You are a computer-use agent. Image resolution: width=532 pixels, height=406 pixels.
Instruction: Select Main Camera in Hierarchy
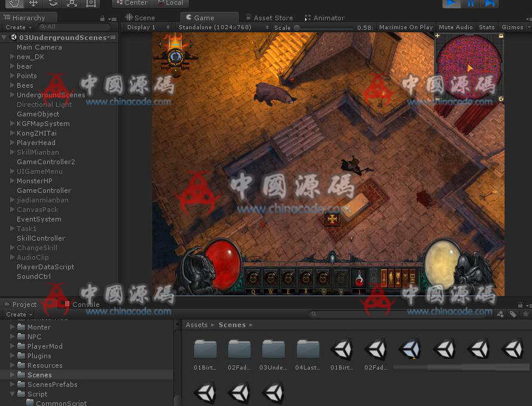(39, 47)
